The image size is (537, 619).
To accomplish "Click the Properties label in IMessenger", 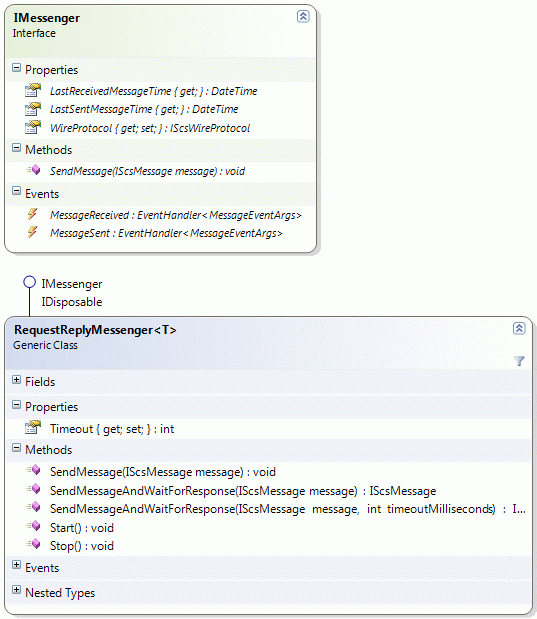I will click(x=51, y=70).
